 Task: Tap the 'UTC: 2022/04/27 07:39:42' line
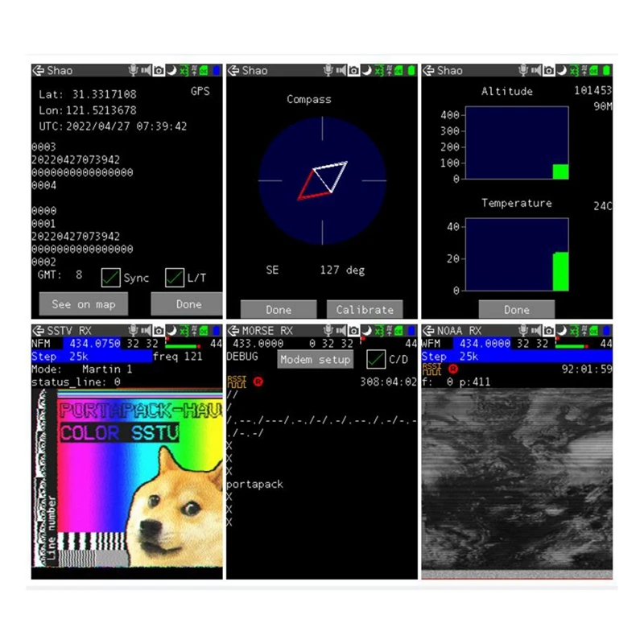click(113, 126)
